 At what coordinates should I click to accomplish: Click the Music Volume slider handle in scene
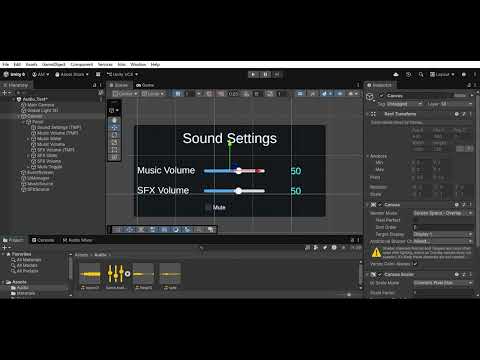click(239, 171)
